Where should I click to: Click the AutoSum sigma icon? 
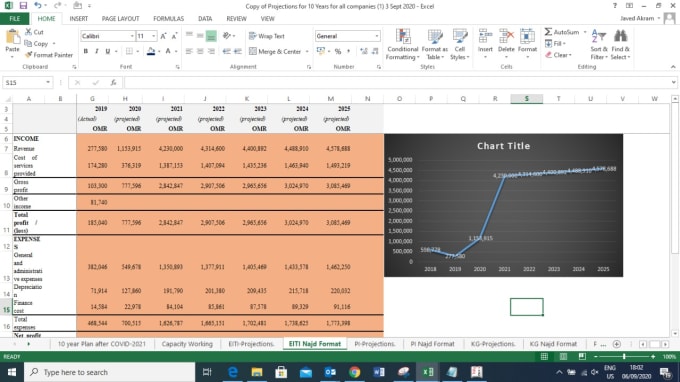coord(549,32)
